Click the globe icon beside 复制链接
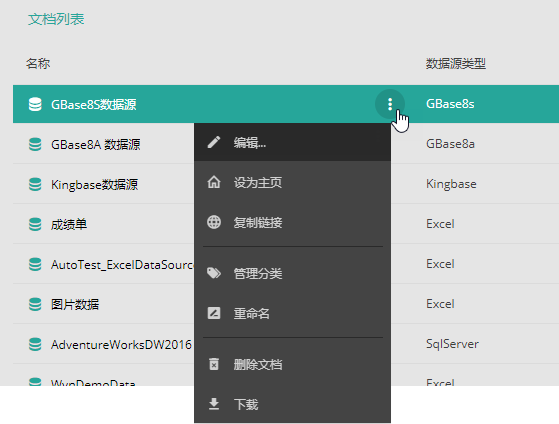Viewport: 559px width, 424px height. (214, 222)
